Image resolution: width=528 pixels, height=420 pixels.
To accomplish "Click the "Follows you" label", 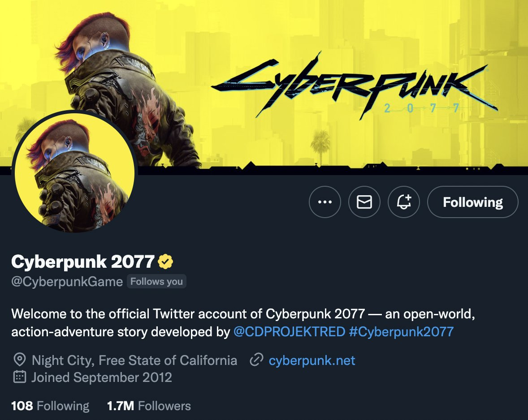I will pos(156,282).
